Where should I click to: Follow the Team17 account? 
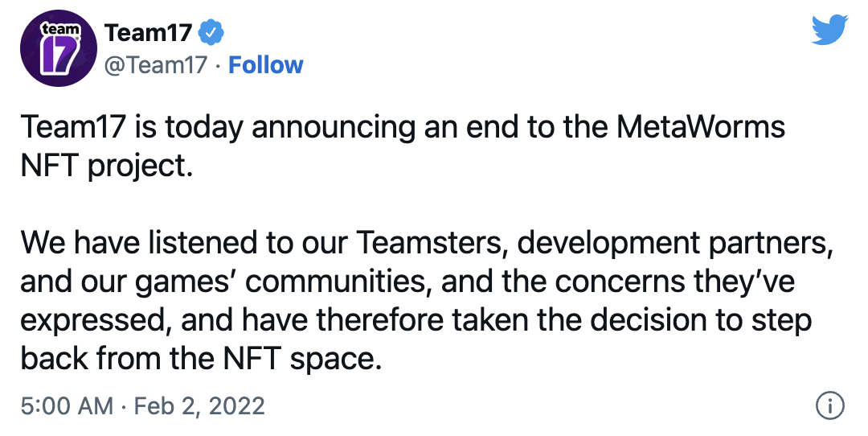pos(266,65)
